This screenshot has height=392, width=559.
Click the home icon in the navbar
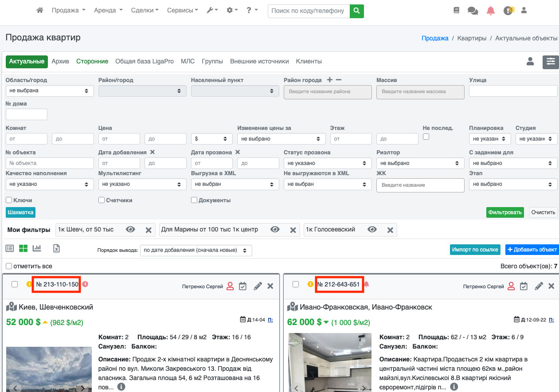point(40,10)
